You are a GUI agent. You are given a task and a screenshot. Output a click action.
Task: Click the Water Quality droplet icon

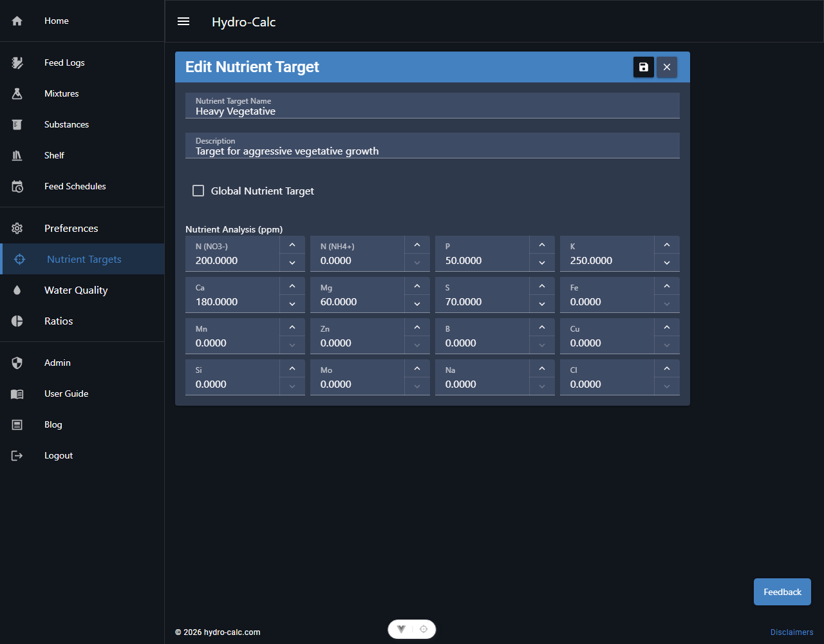coord(17,290)
